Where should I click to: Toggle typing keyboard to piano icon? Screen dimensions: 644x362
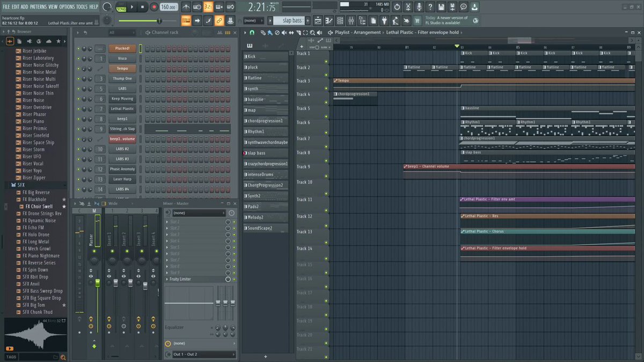click(186, 20)
